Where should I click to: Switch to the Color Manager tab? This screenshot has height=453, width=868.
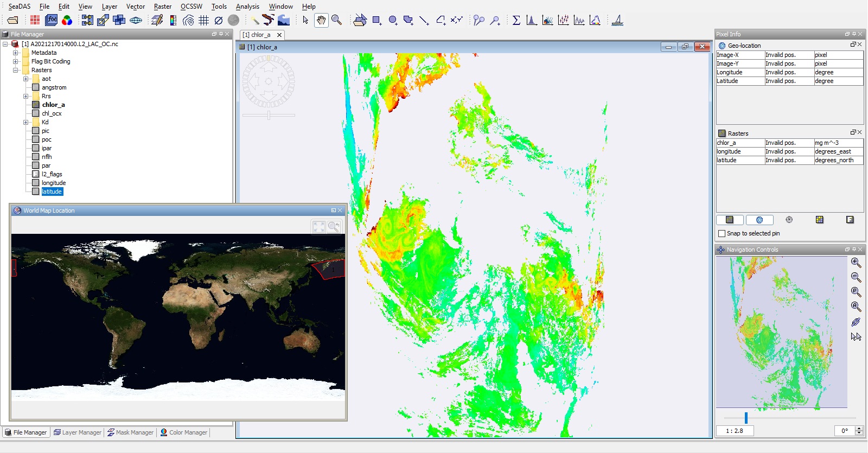(x=183, y=432)
